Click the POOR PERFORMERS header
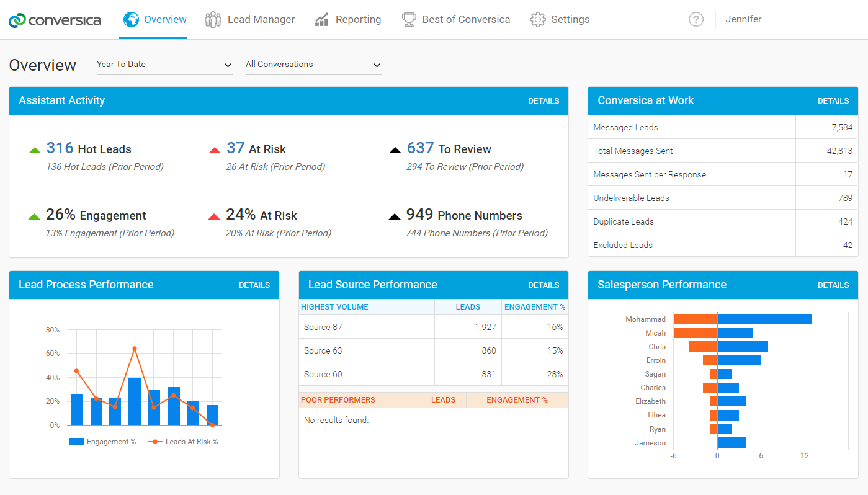The height and width of the screenshot is (495, 868). (x=338, y=400)
